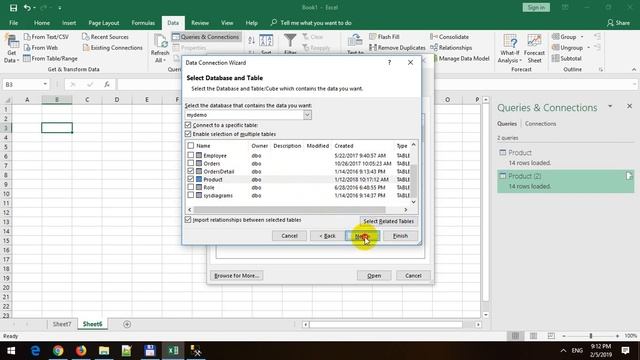The height and width of the screenshot is (360, 640).
Task: Check the Employee table checkbox
Action: pos(191,155)
